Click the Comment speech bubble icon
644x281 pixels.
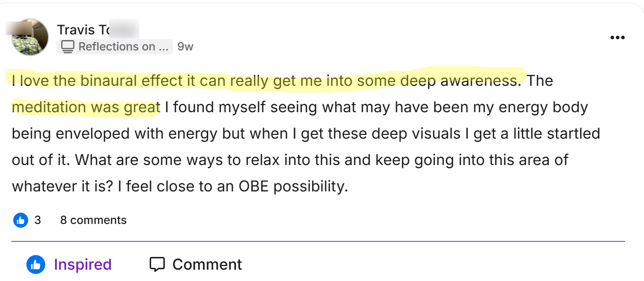tap(157, 264)
